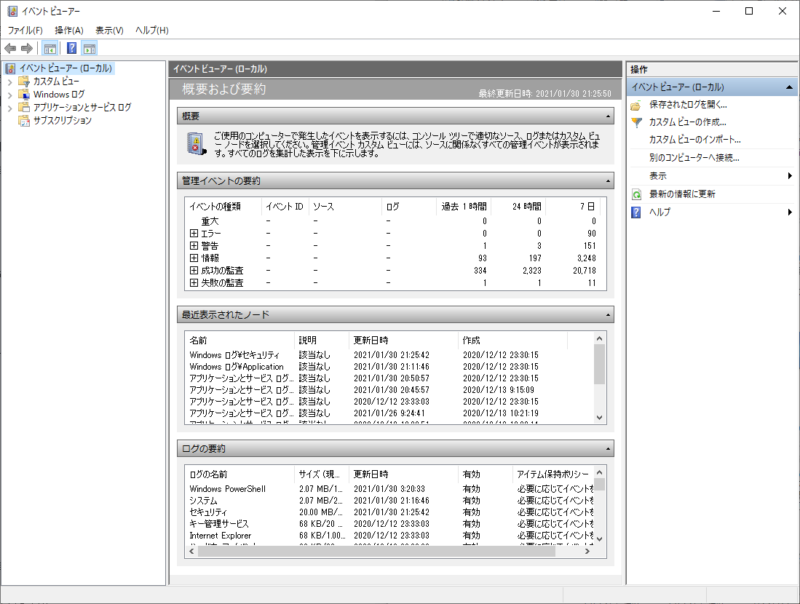Screen dimensions: 800x604
Task: Select the Internet Explorer log row
Action: 389,536
